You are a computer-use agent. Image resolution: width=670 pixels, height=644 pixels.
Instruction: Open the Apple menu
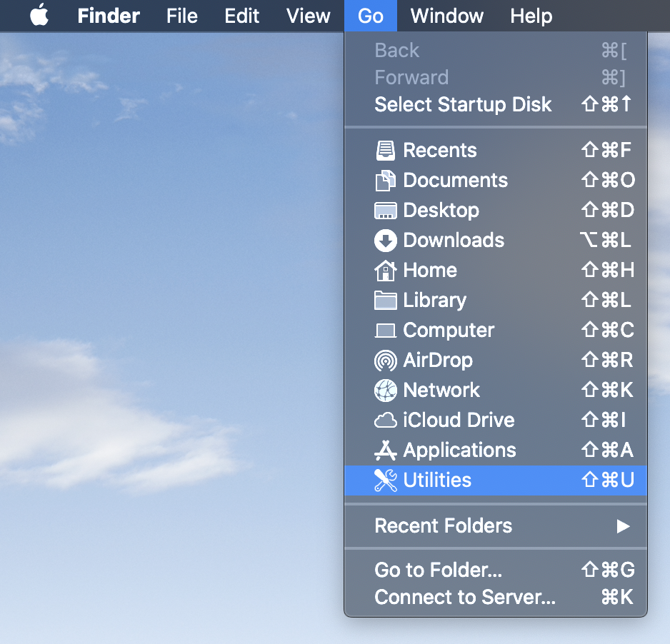coord(39,16)
